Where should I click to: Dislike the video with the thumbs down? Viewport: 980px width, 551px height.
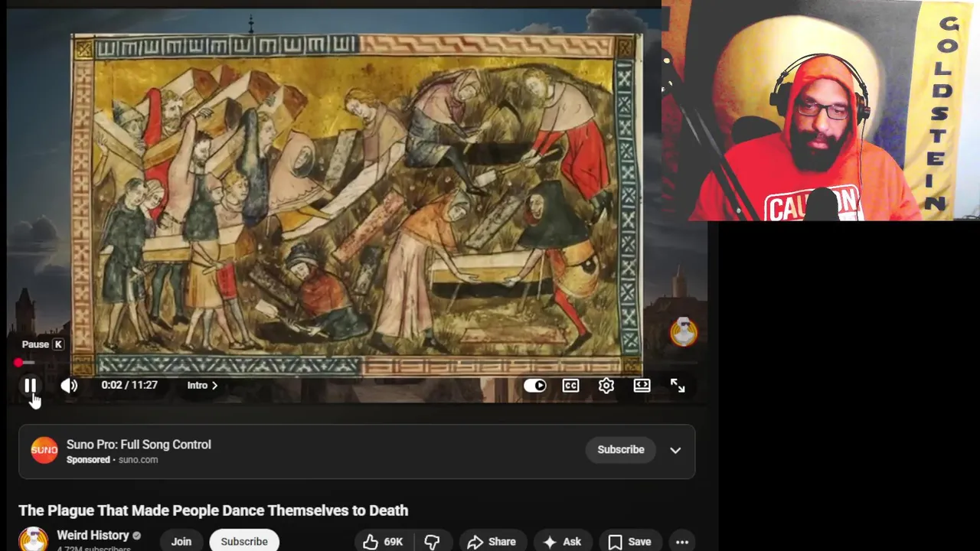pos(432,541)
